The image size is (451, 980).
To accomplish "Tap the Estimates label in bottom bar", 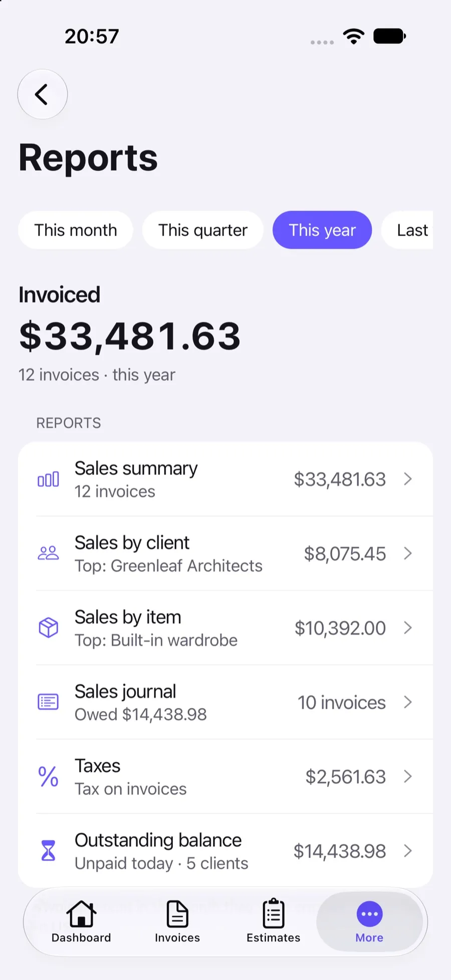I will click(274, 937).
